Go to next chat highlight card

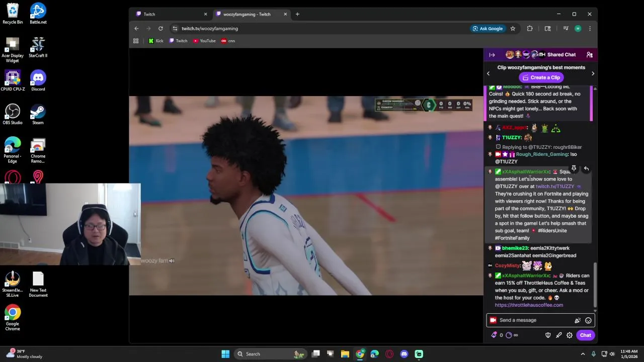593,73
